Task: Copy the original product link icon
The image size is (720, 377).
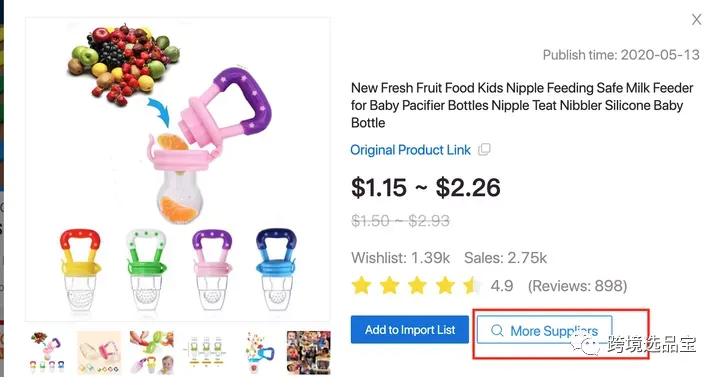Action: (484, 150)
